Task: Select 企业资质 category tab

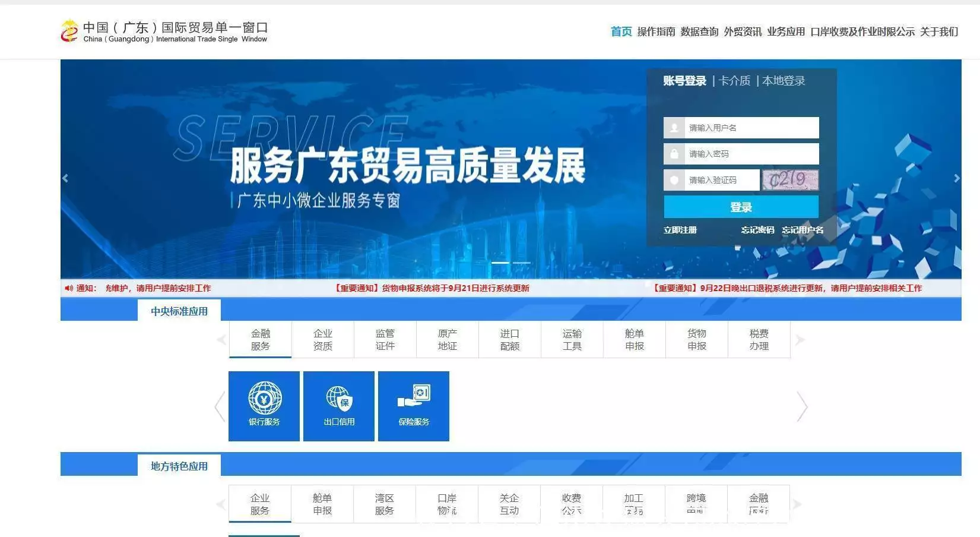Action: [x=323, y=340]
